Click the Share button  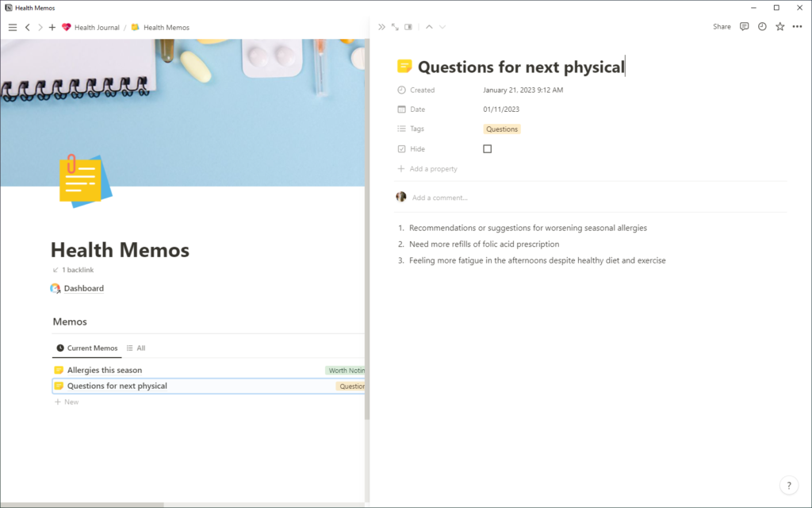click(722, 26)
